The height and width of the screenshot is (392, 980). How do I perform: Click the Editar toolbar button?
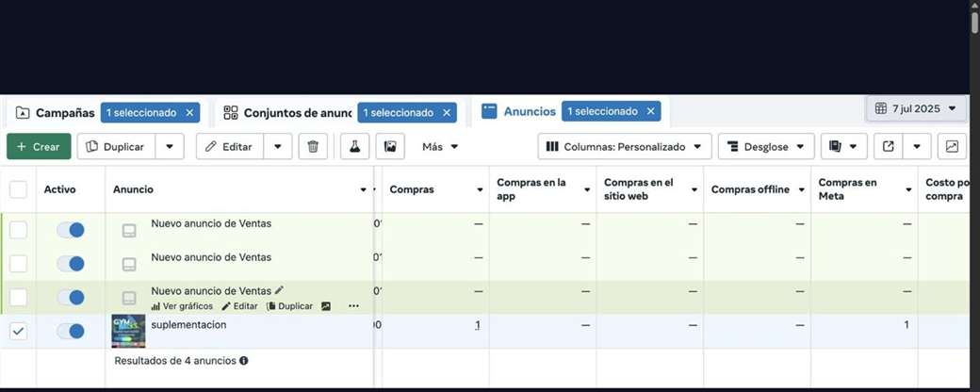[230, 146]
